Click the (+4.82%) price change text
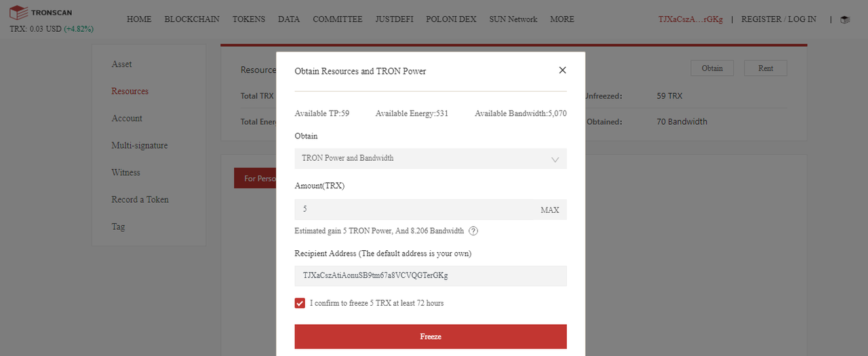868x356 pixels. [x=79, y=30]
